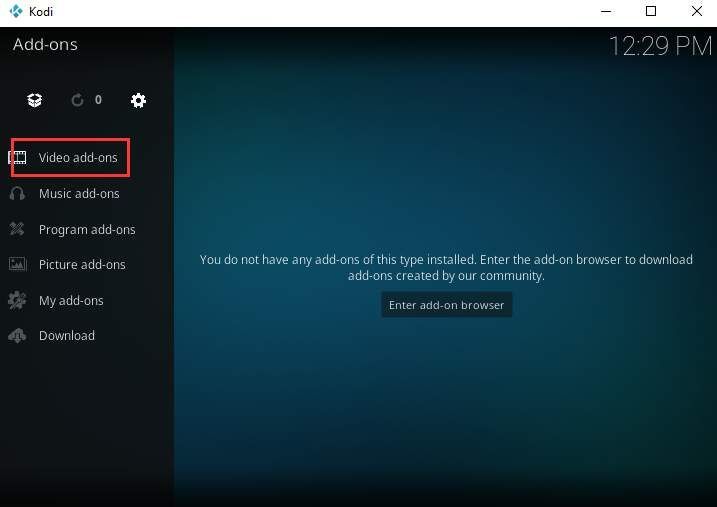The image size is (717, 507).
Task: Open add-on settings gear icon
Action: click(138, 100)
